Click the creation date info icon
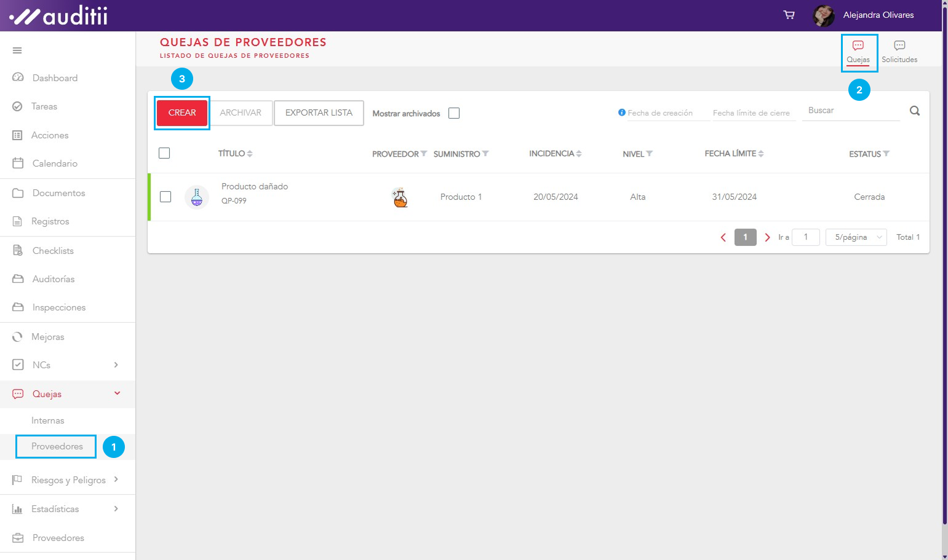 click(x=621, y=112)
